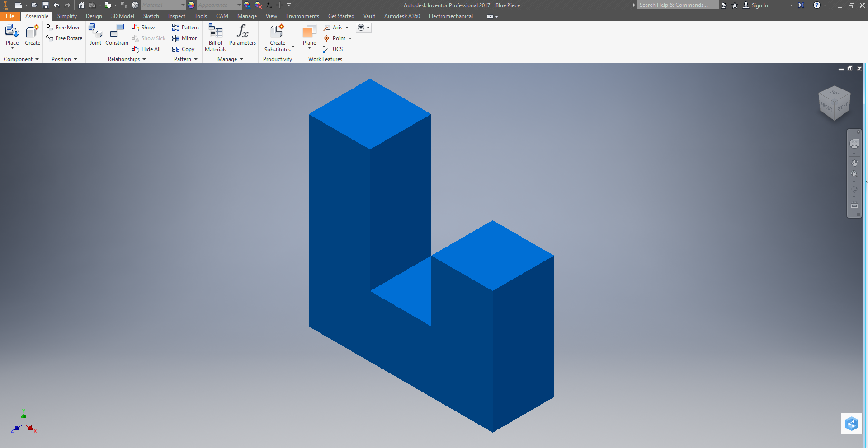Click the Constrain tool icon
The image size is (868, 448).
click(x=117, y=31)
